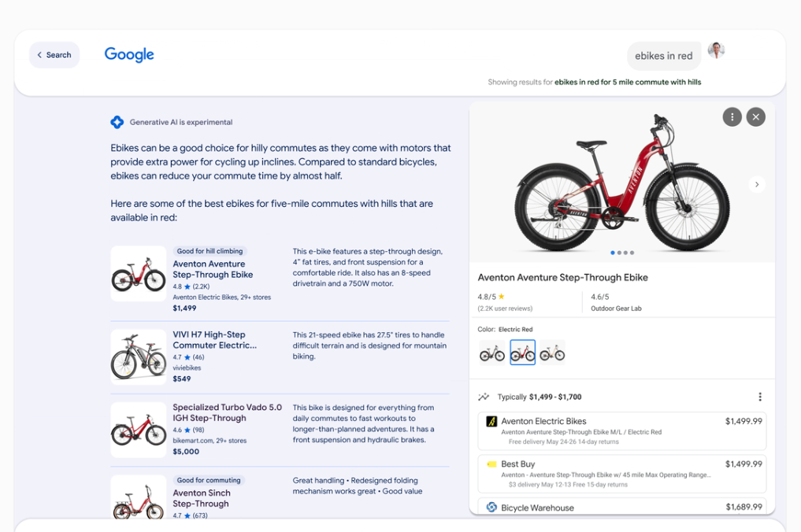Open price range options three-dot menu
This screenshot has width=801, height=532.
[x=759, y=397]
